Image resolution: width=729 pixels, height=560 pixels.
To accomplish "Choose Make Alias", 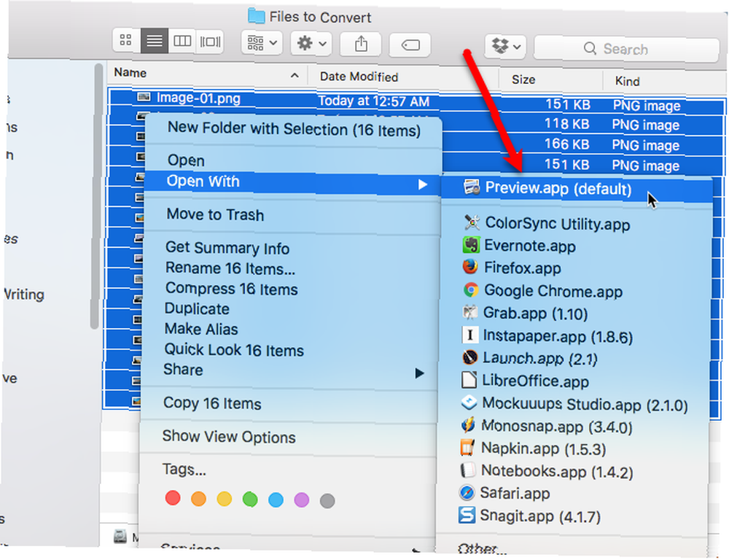I will point(201,330).
